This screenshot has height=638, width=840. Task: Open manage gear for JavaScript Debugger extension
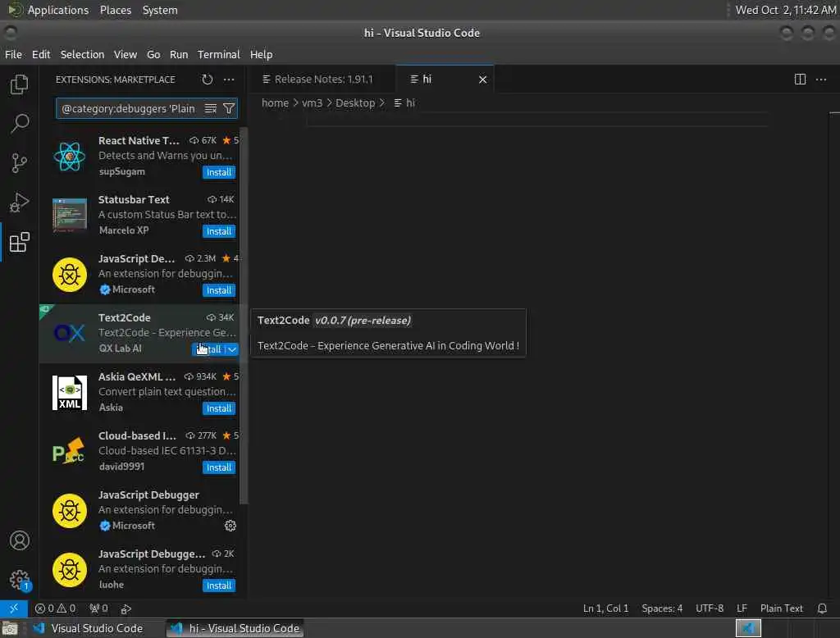[231, 526]
